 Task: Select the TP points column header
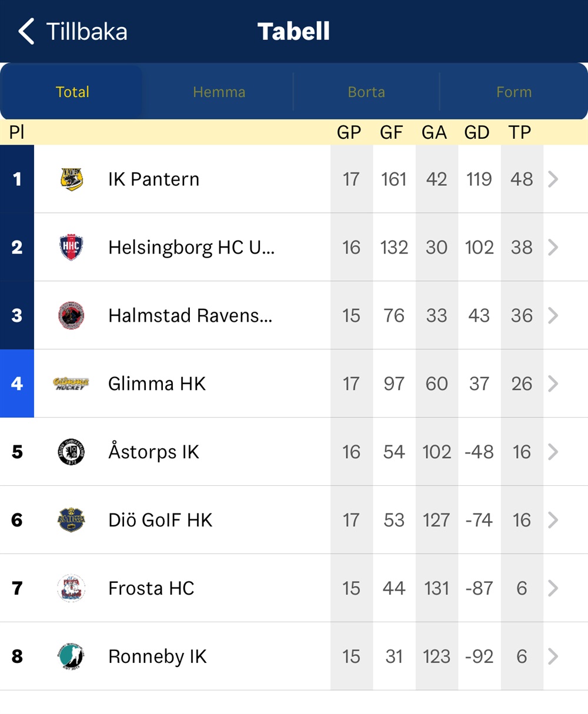[520, 132]
